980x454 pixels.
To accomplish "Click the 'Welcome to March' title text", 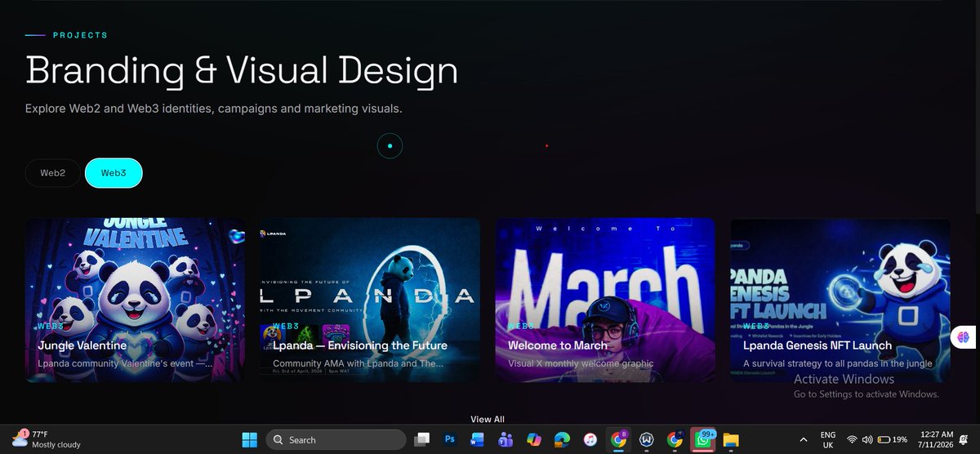I will point(558,345).
